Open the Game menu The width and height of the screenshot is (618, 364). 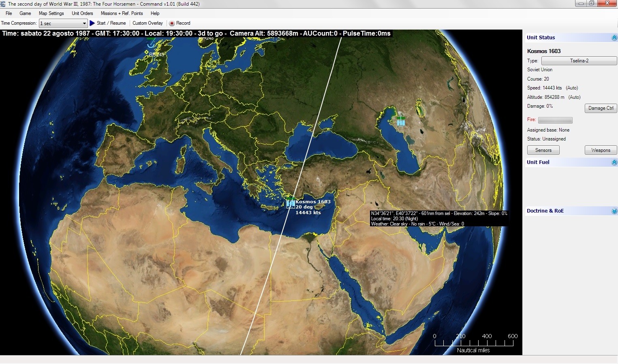[x=25, y=13]
